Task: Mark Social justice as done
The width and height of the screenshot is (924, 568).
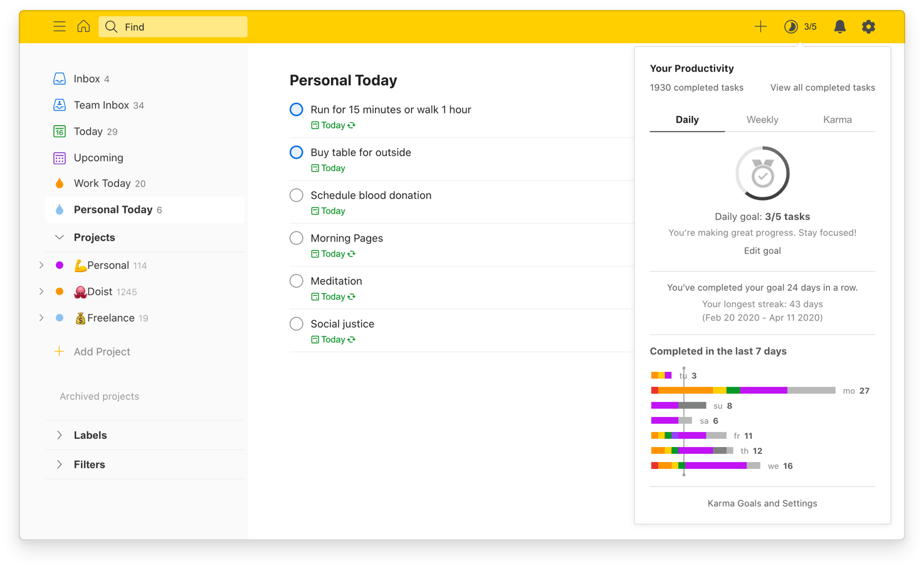Action: click(296, 323)
